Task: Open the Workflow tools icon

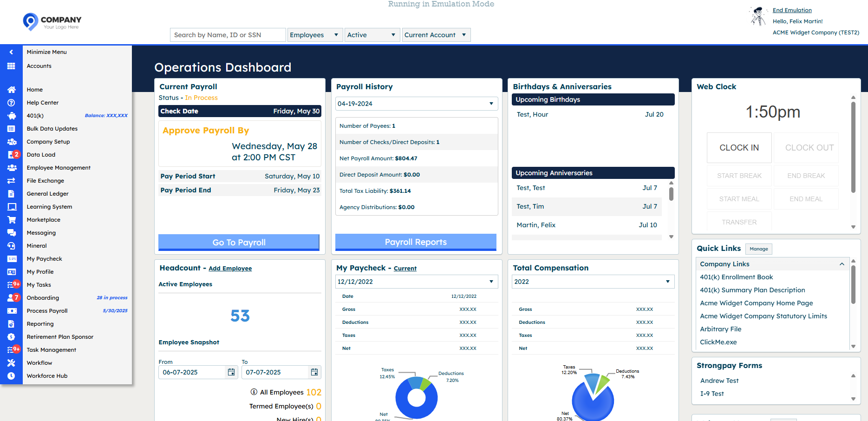Action: click(x=11, y=363)
